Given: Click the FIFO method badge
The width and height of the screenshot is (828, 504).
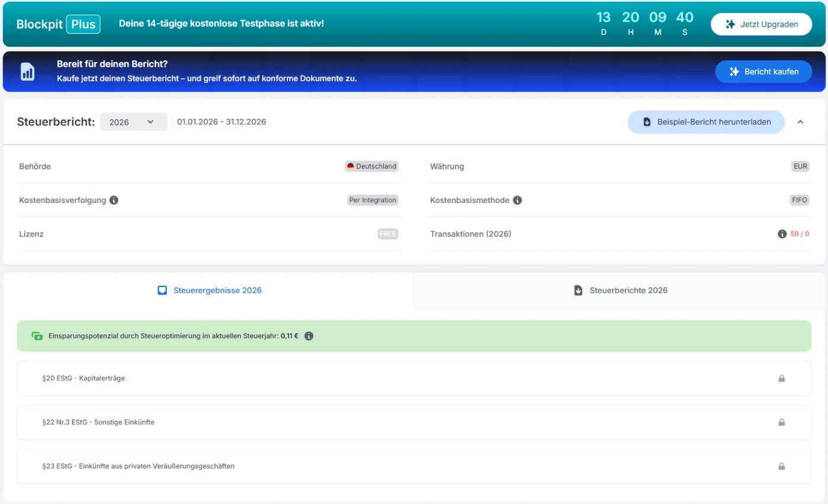Looking at the screenshot, I should [800, 200].
